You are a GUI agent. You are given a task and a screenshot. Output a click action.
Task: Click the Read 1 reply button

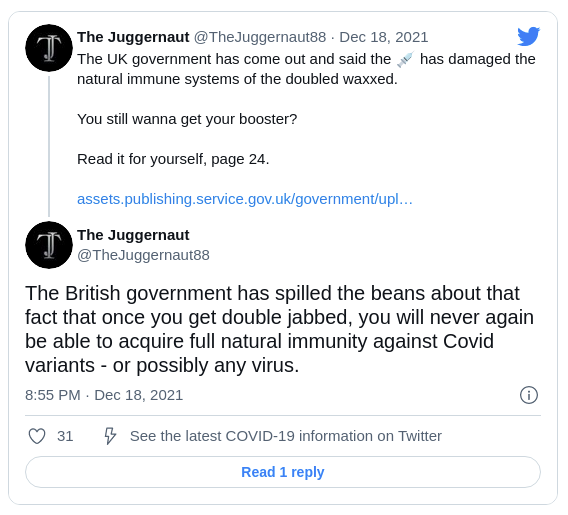click(283, 472)
